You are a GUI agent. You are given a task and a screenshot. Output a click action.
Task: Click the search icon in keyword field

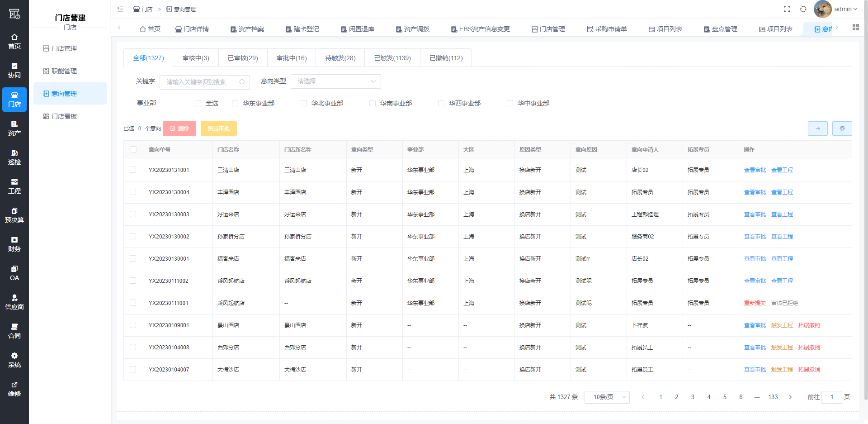pyautogui.click(x=242, y=82)
